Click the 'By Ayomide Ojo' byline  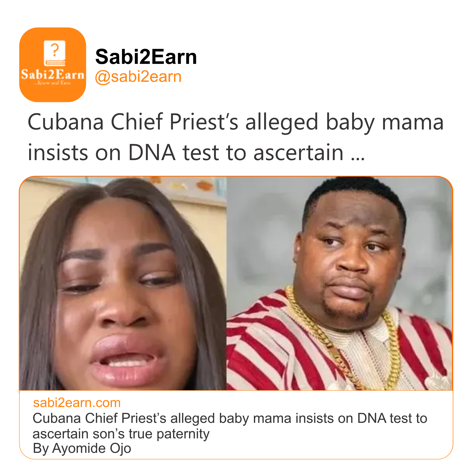point(82,448)
